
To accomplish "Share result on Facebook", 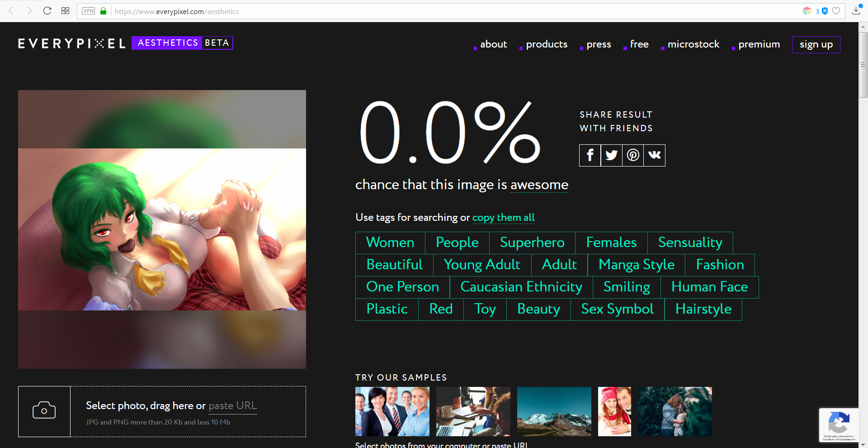I will click(590, 155).
